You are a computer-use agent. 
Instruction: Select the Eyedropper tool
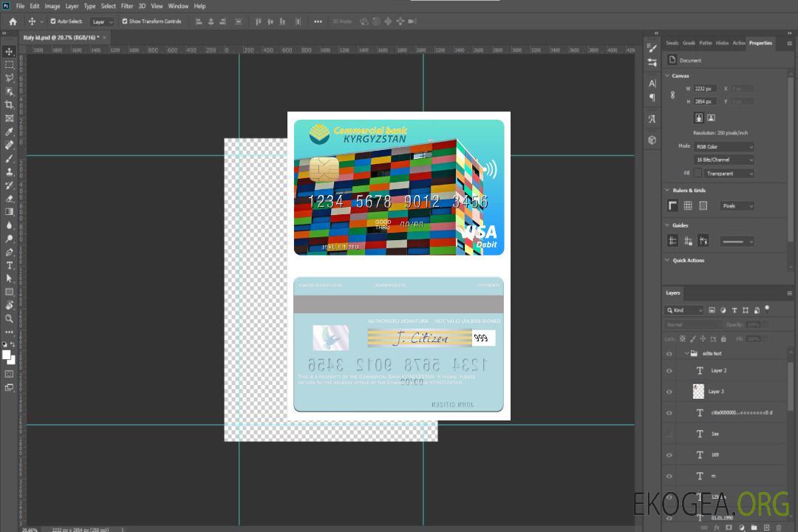9,132
